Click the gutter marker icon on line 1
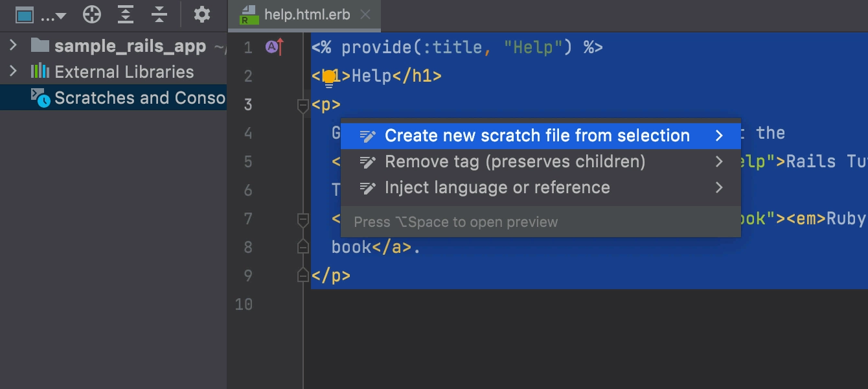 [275, 47]
